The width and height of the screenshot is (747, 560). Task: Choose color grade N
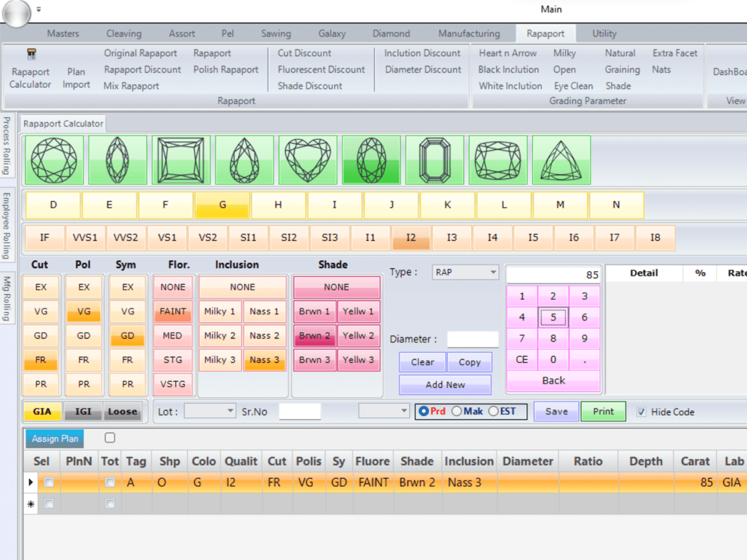617,205
